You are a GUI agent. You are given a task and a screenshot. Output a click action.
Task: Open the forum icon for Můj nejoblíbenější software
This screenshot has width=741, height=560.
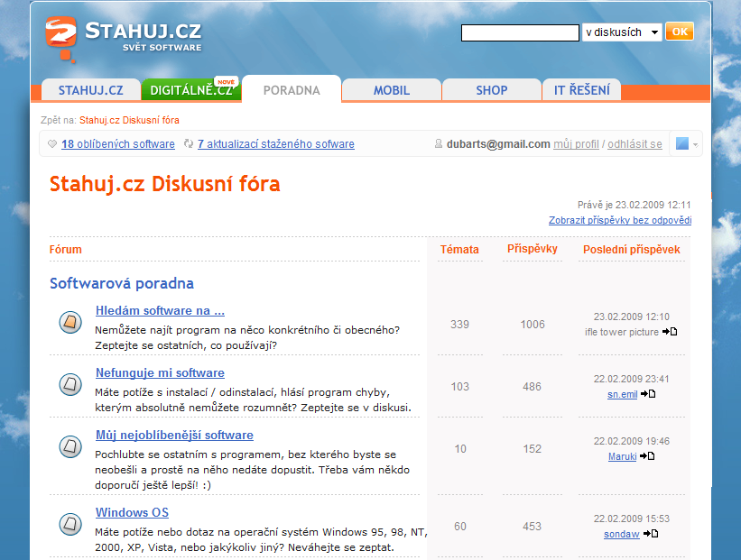point(70,446)
